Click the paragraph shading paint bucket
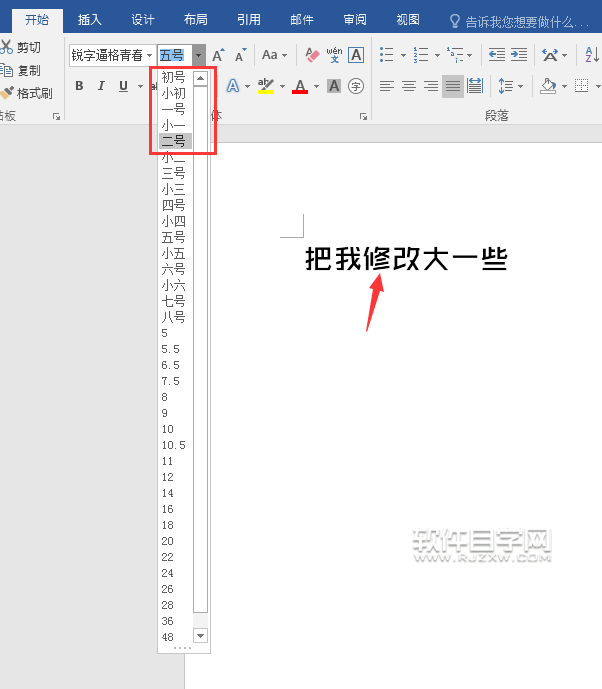Screen dimensions: 602x689 [548, 86]
